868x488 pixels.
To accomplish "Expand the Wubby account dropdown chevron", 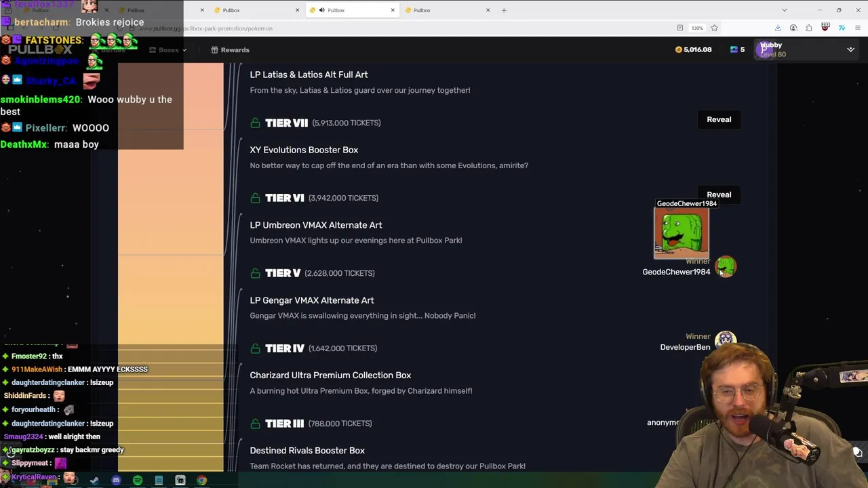I will pos(850,49).
